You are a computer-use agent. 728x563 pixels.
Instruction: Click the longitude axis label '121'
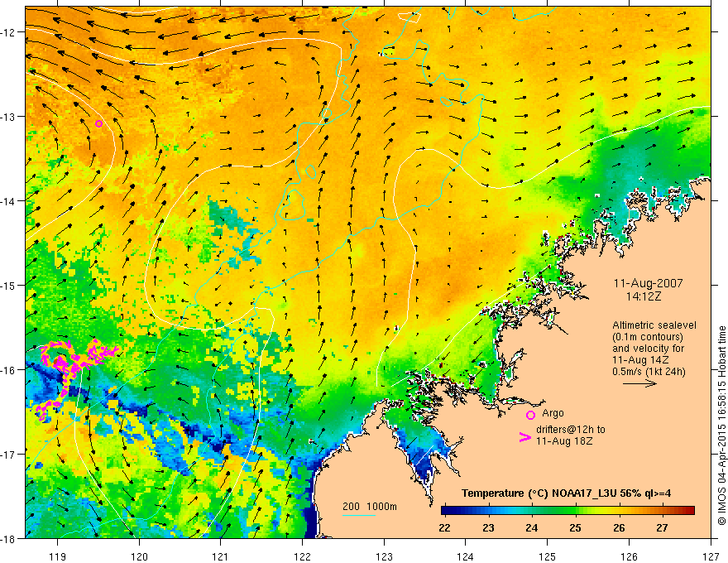221,556
